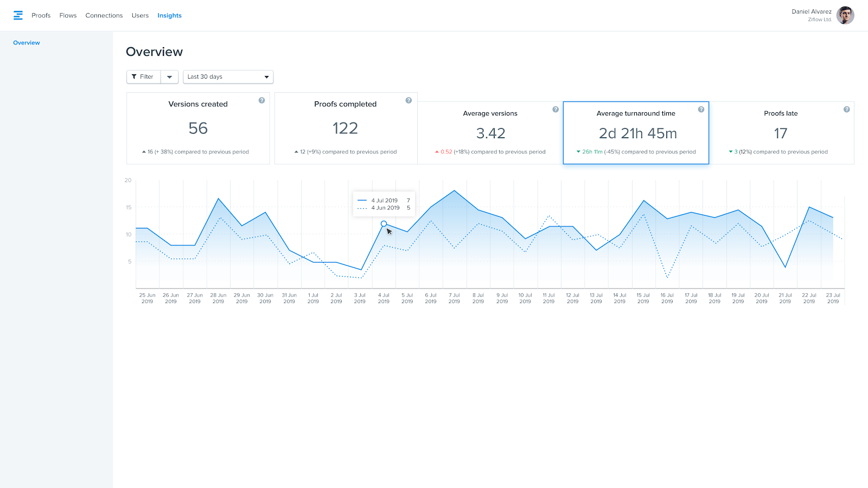Switch to the Users page

tap(140, 16)
